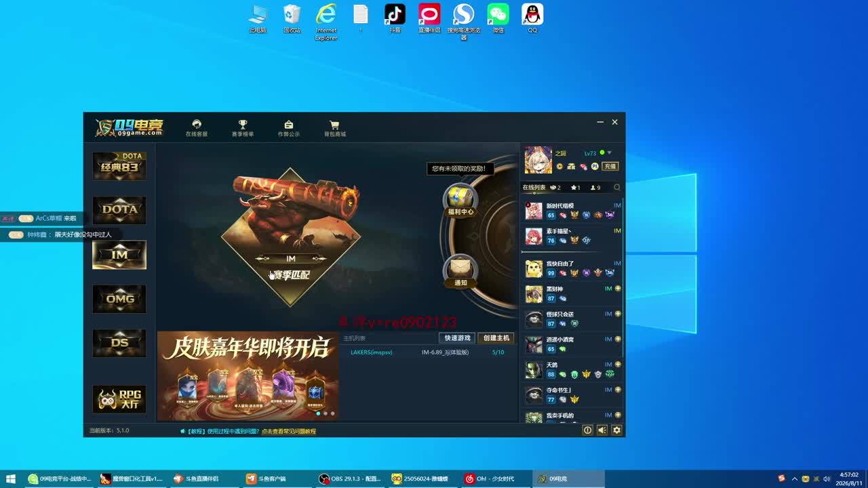
Task: Add user 逍遥小酒窝 with plus icon
Action: [618, 340]
